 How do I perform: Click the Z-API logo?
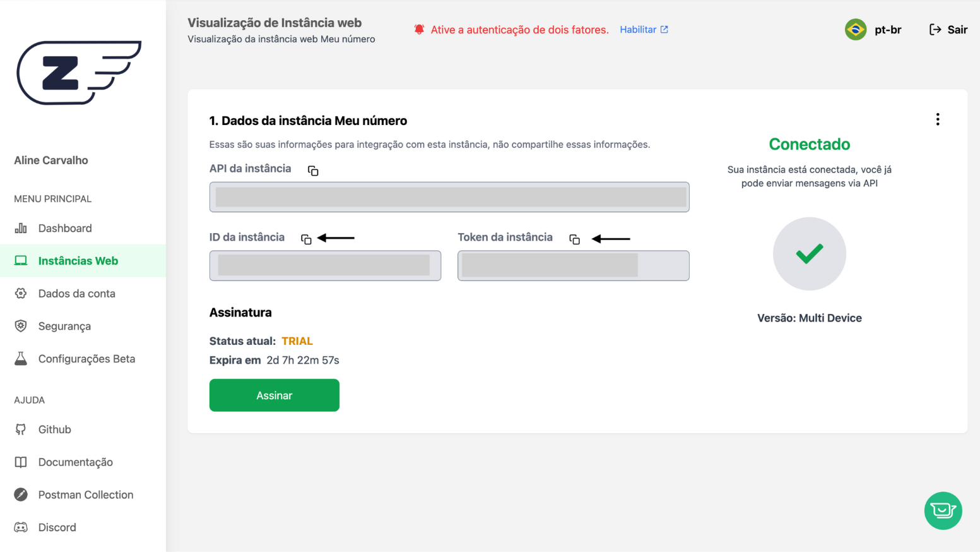click(79, 73)
